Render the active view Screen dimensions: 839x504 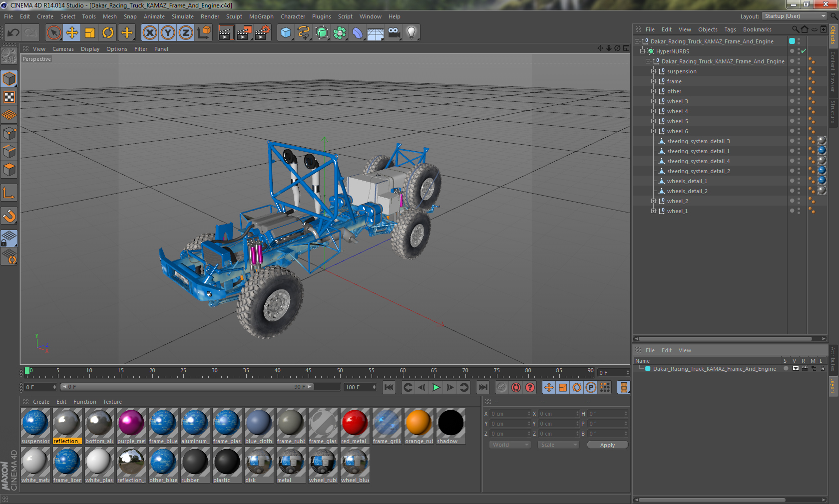pos(226,33)
